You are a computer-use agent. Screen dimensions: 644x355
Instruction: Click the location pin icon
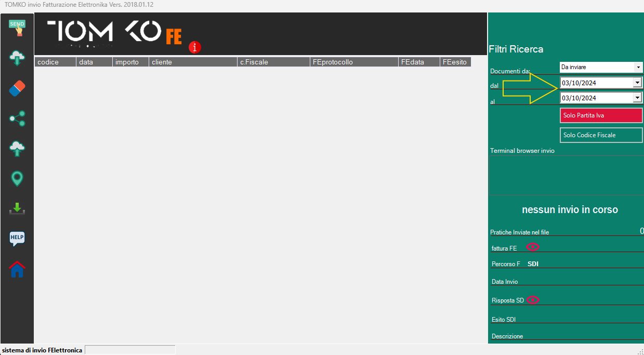point(17,179)
